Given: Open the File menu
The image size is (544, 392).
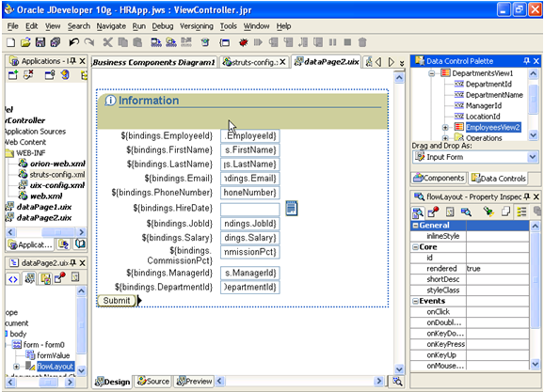Looking at the screenshot, I should [x=13, y=26].
